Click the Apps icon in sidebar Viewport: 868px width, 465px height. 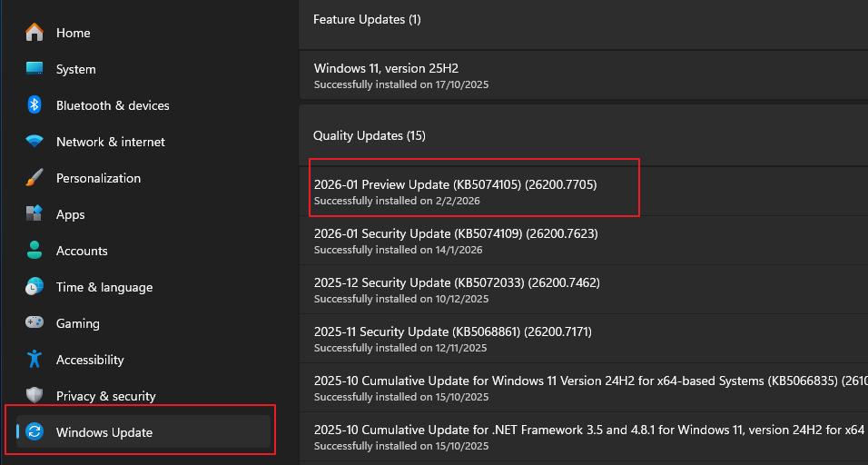(x=35, y=214)
